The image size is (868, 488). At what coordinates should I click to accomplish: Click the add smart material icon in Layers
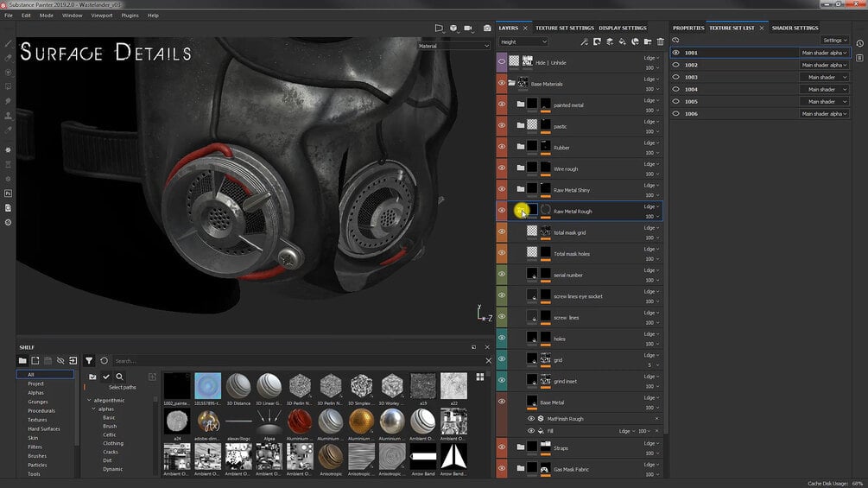pyautogui.click(x=635, y=41)
